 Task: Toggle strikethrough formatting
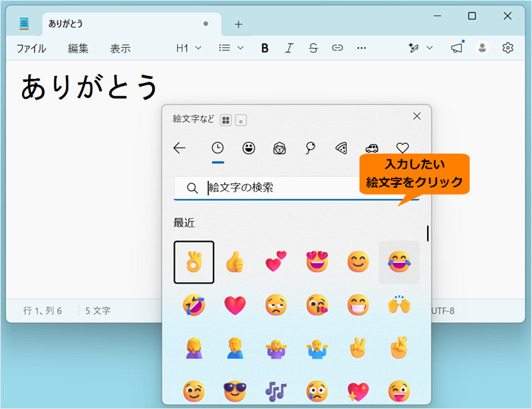point(313,48)
